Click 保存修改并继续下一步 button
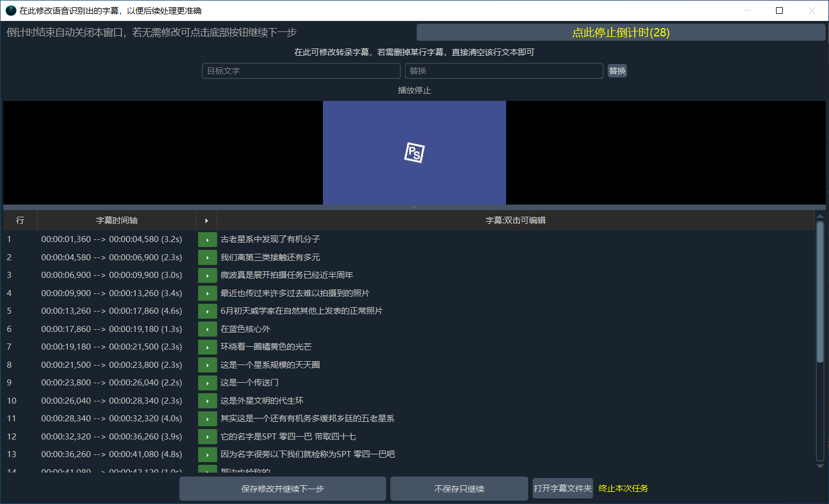This screenshot has width=829, height=504. 283,489
